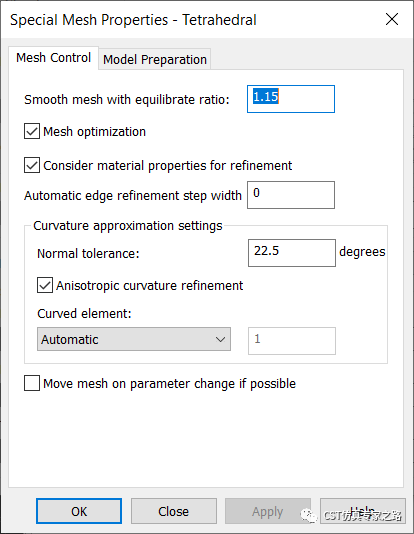
Task: Click Automatic edge refinement step width field
Action: pos(291,195)
